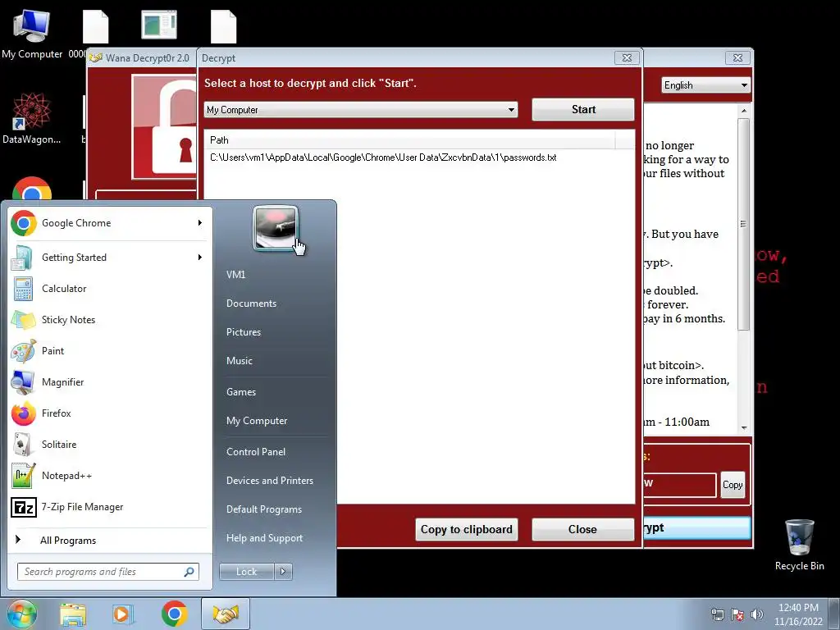Viewport: 840px width, 630px height.
Task: Open 7-Zip File Manager icon
Action: (x=23, y=506)
